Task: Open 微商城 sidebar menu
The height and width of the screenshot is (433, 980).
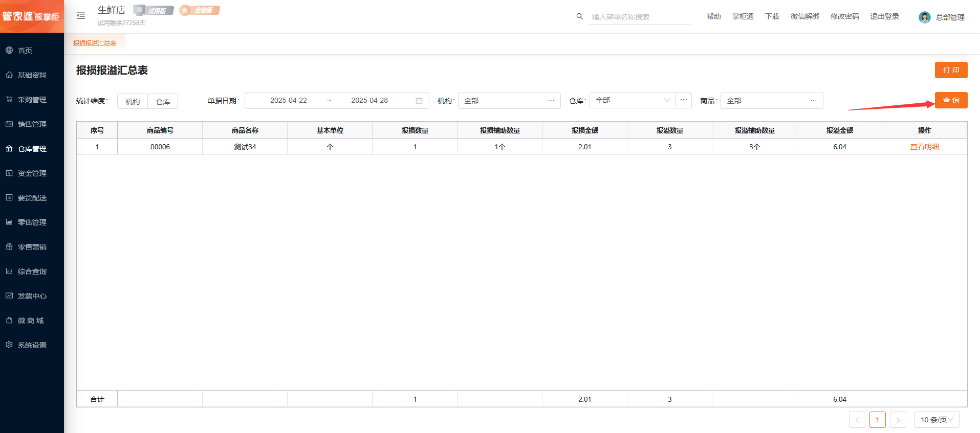Action: pyautogui.click(x=32, y=321)
